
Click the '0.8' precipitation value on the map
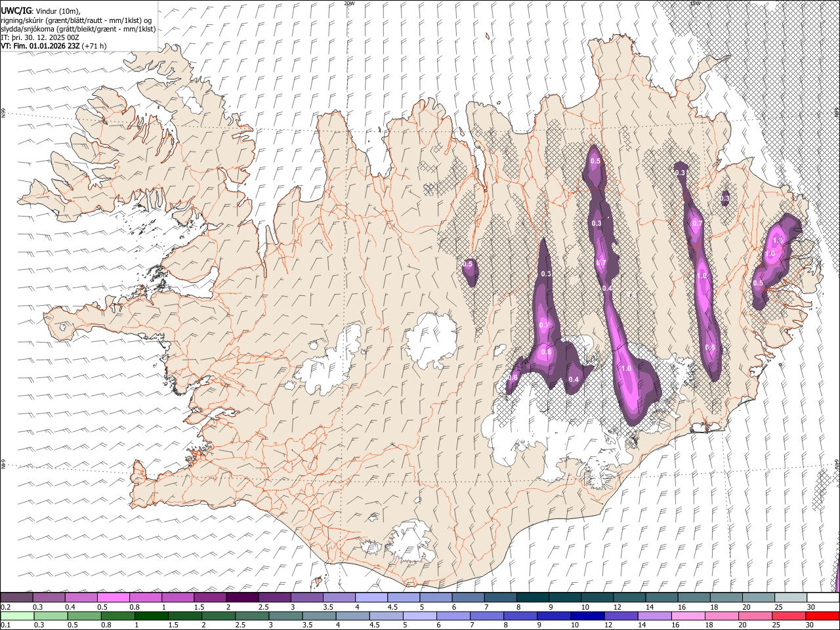click(x=545, y=352)
